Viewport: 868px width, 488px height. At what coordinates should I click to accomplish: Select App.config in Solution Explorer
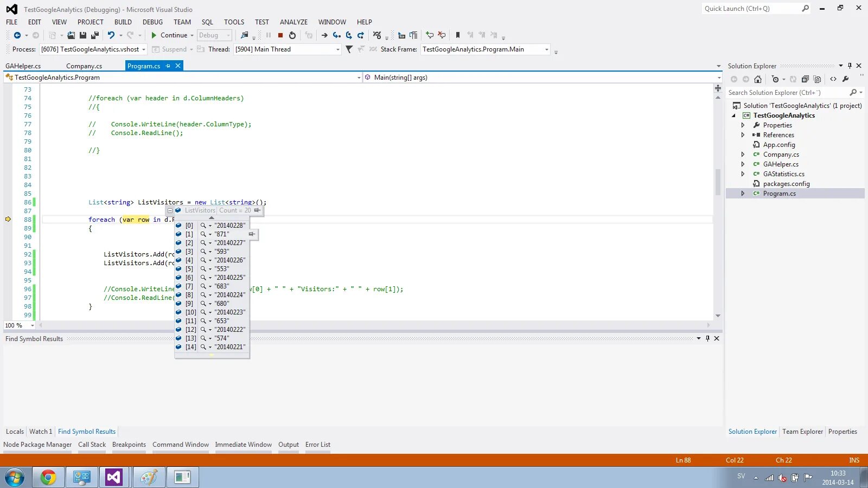779,145
